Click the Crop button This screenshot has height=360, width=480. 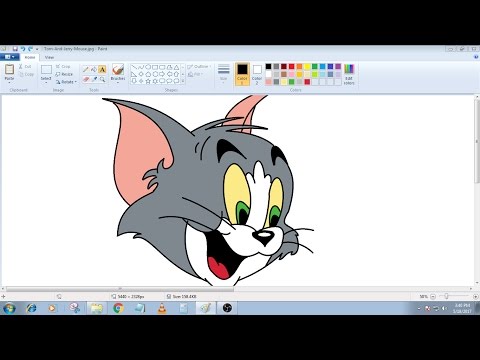(63, 66)
